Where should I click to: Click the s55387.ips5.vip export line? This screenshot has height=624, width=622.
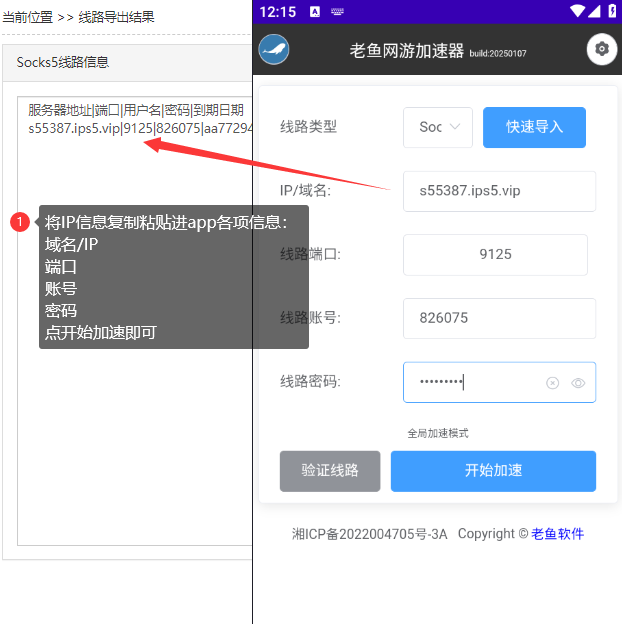coord(140,128)
